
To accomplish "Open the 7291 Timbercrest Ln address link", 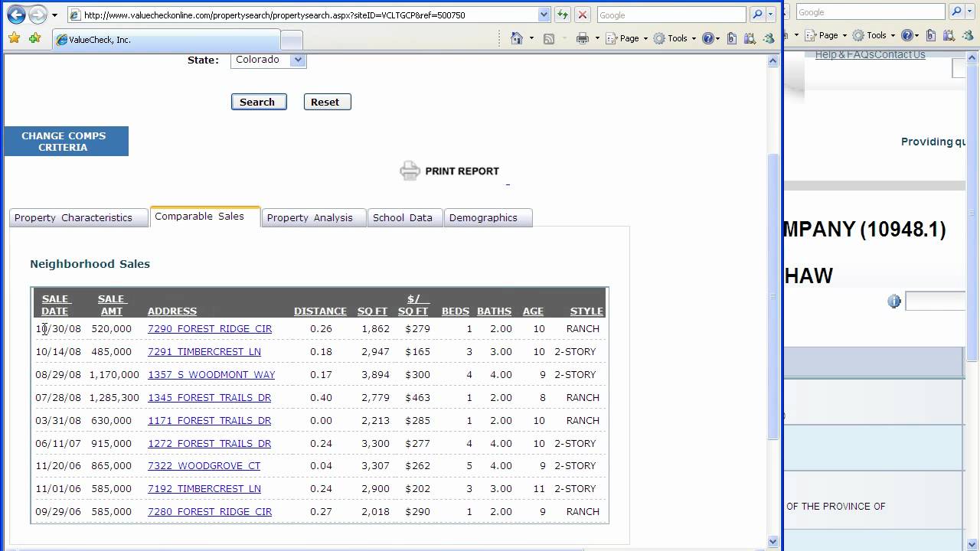I will click(x=204, y=351).
